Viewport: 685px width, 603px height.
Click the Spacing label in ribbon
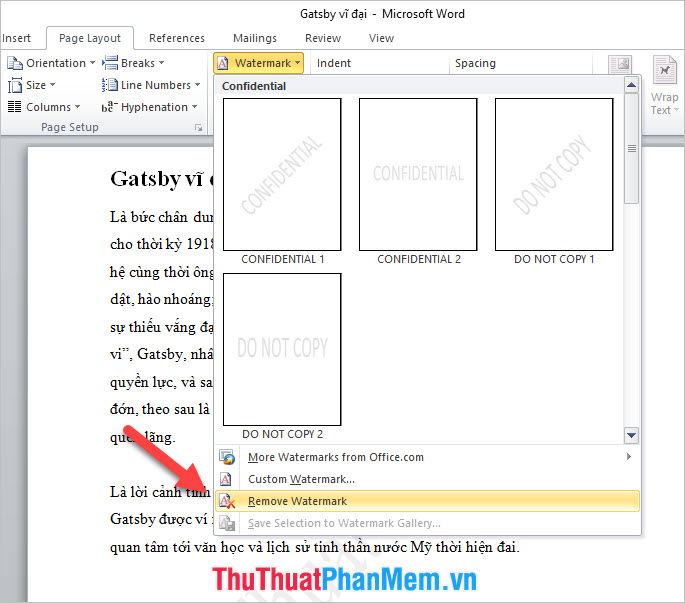point(475,63)
